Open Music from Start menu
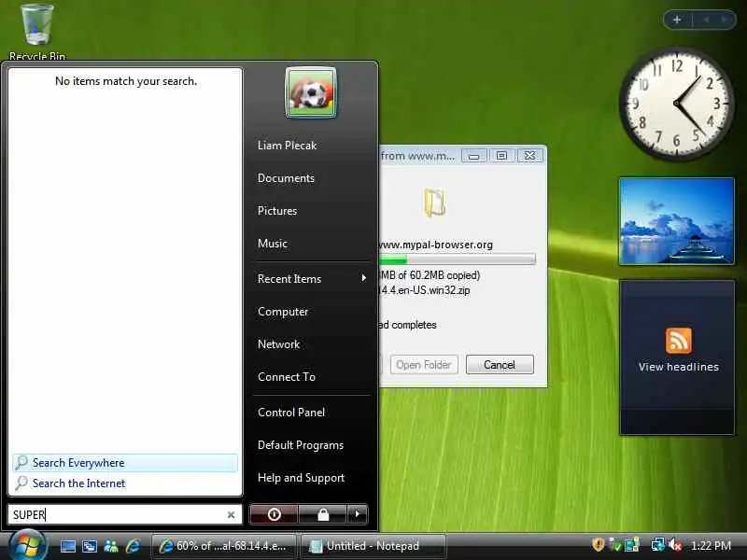Viewport: 747px width, 560px height. [273, 244]
